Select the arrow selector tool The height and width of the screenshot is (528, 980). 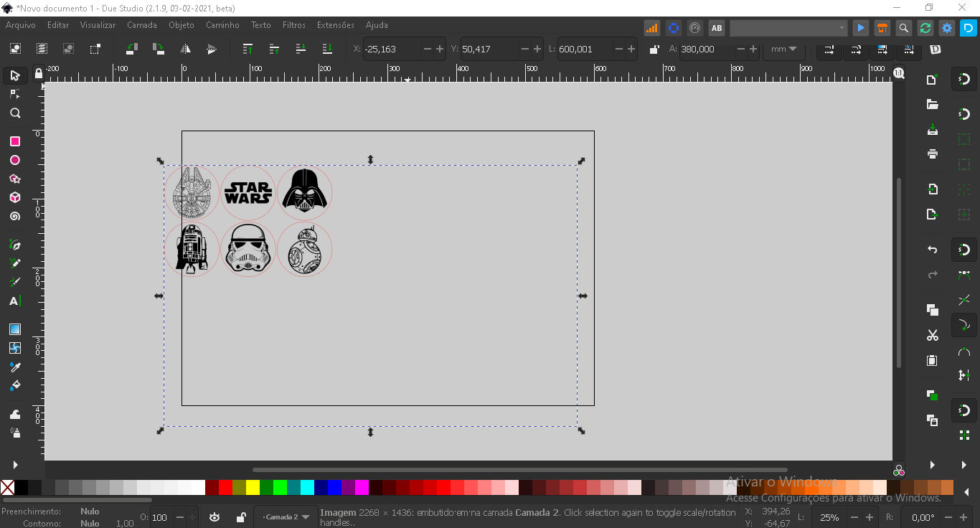(x=15, y=75)
